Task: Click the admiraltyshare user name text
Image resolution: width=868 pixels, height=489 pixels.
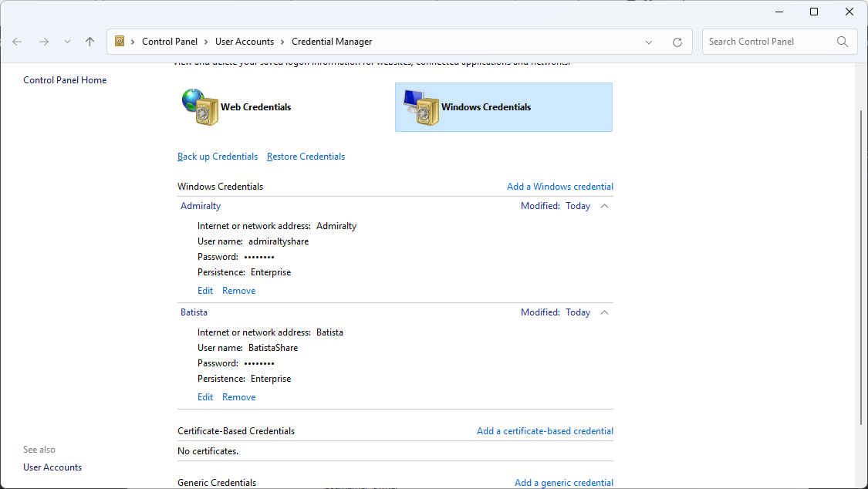Action: point(279,241)
